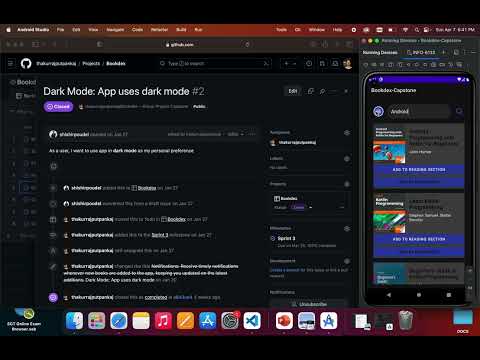This screenshot has height=360, width=480.
Task: Open the Refactor menu
Action: [159, 30]
